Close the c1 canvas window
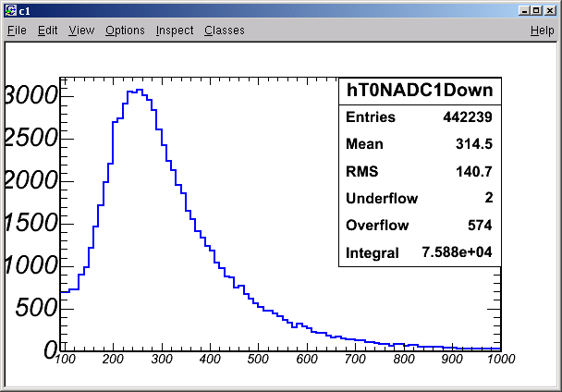 click(550, 11)
